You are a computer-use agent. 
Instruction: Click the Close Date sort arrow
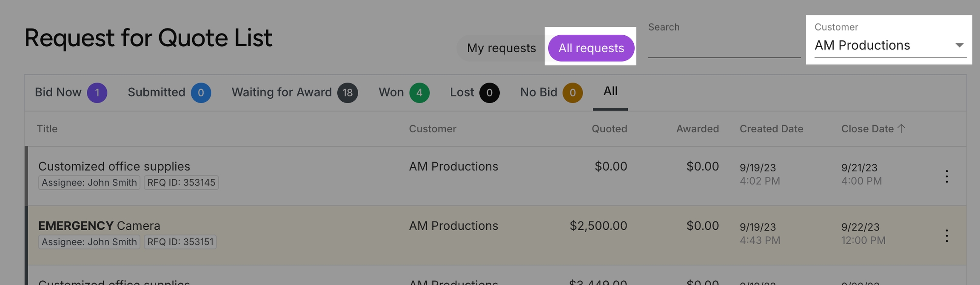(x=901, y=128)
